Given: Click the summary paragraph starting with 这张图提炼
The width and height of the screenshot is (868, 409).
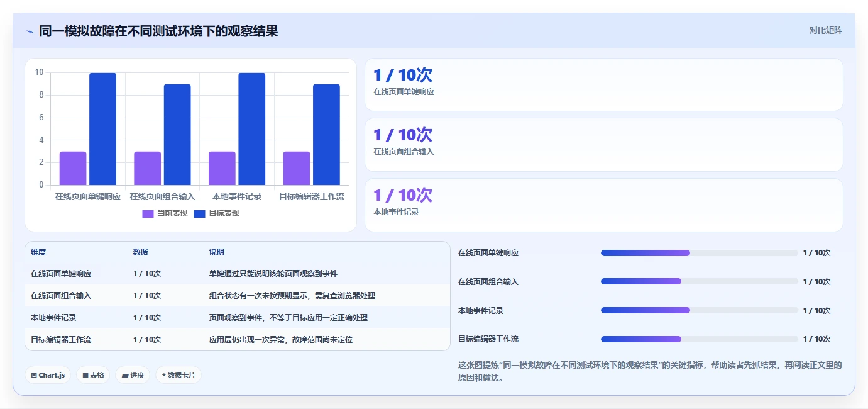Looking at the screenshot, I should [x=650, y=372].
